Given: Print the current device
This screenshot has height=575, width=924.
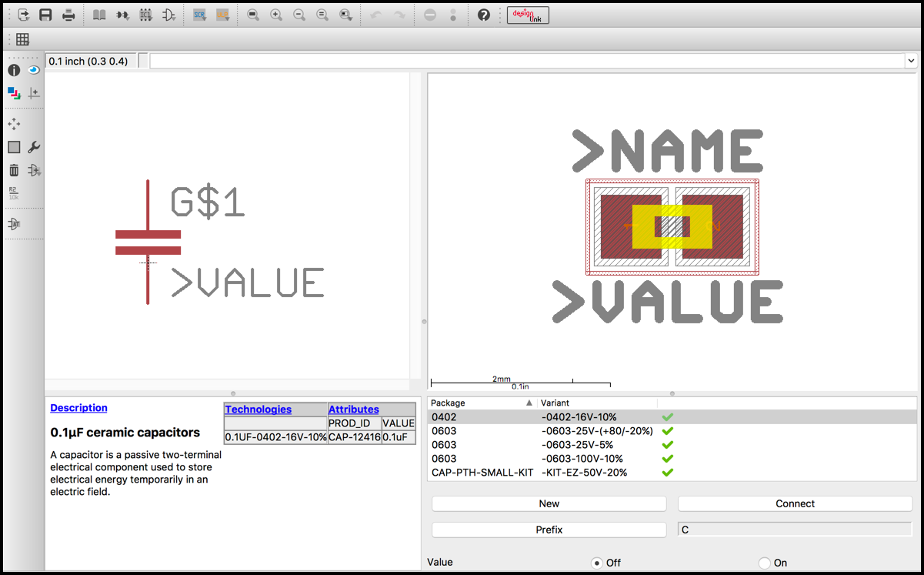Looking at the screenshot, I should click(x=68, y=15).
